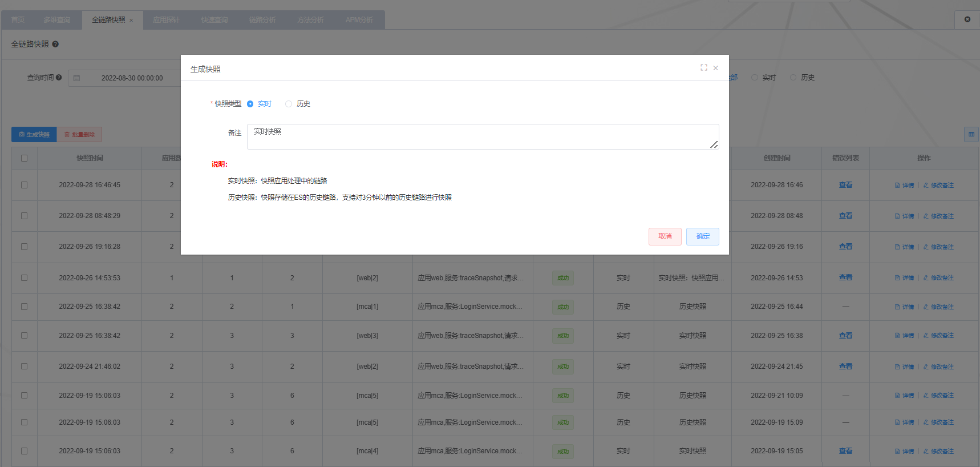The width and height of the screenshot is (980, 467).
Task: Close the 生成快照 dialog with X
Action: (715, 68)
